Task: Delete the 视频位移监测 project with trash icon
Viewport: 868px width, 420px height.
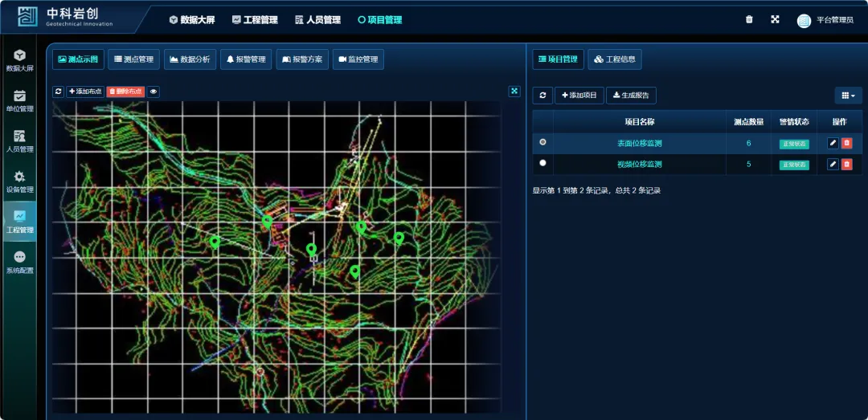Action: [847, 164]
